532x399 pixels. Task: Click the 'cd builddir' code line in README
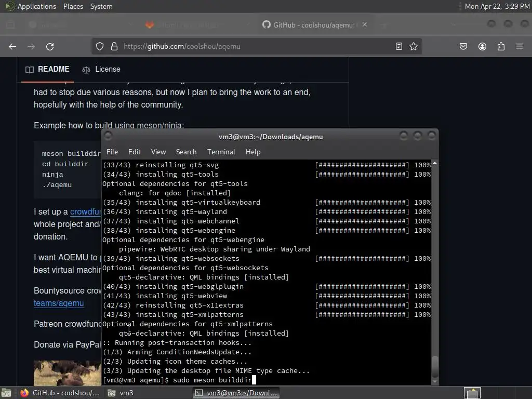pyautogui.click(x=65, y=164)
